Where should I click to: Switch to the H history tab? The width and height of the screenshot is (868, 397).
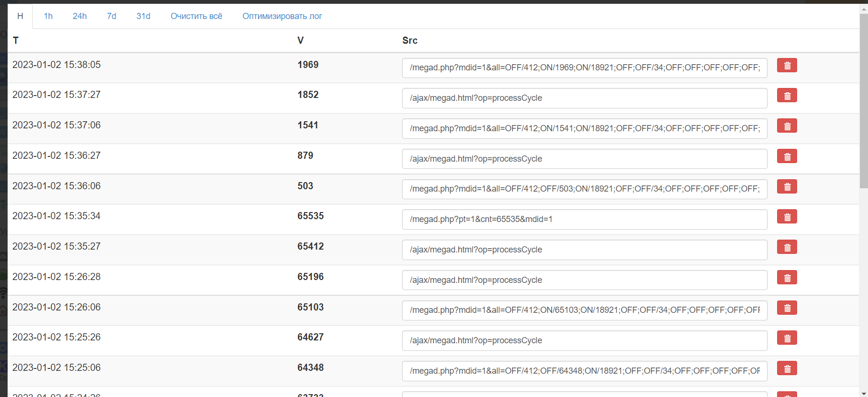click(x=20, y=16)
